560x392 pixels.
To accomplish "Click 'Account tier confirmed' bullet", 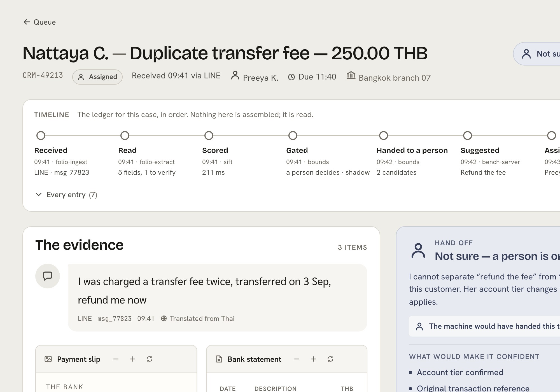I will [460, 372].
